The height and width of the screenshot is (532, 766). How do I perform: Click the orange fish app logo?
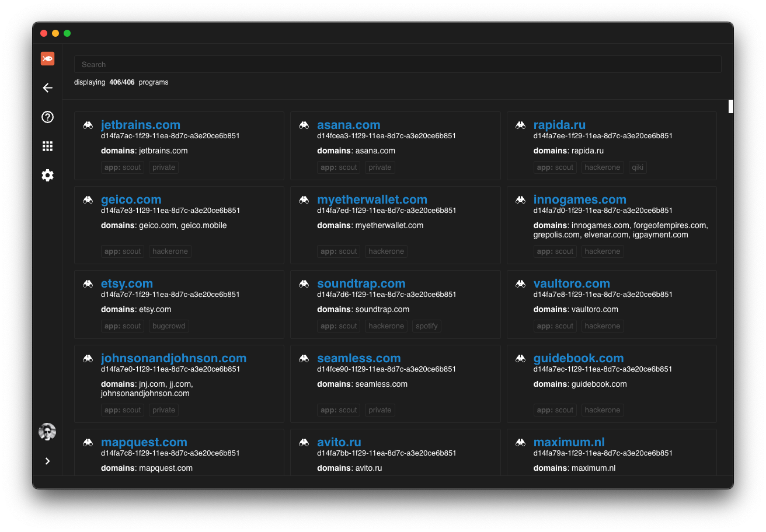[47, 58]
